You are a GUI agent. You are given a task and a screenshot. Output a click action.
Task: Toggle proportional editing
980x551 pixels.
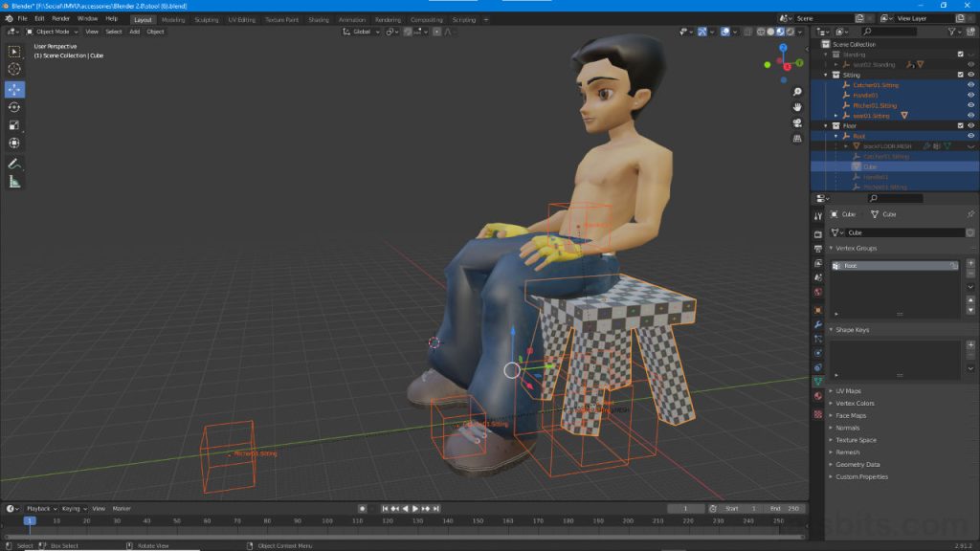436,32
